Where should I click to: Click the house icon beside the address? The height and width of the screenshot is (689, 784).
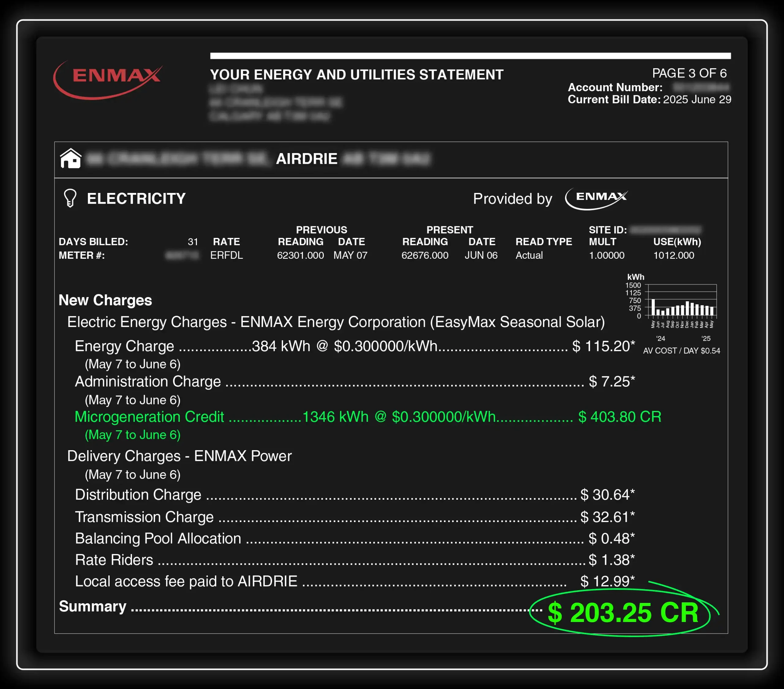click(70, 158)
